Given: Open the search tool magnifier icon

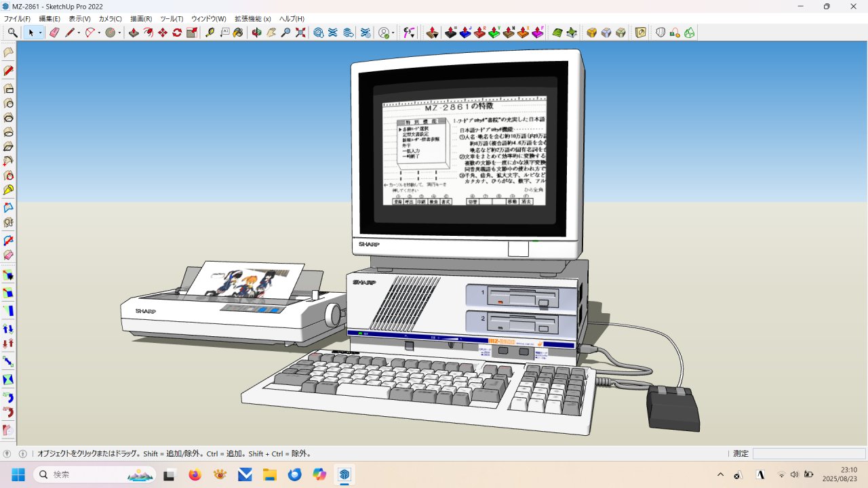Looking at the screenshot, I should [12, 33].
